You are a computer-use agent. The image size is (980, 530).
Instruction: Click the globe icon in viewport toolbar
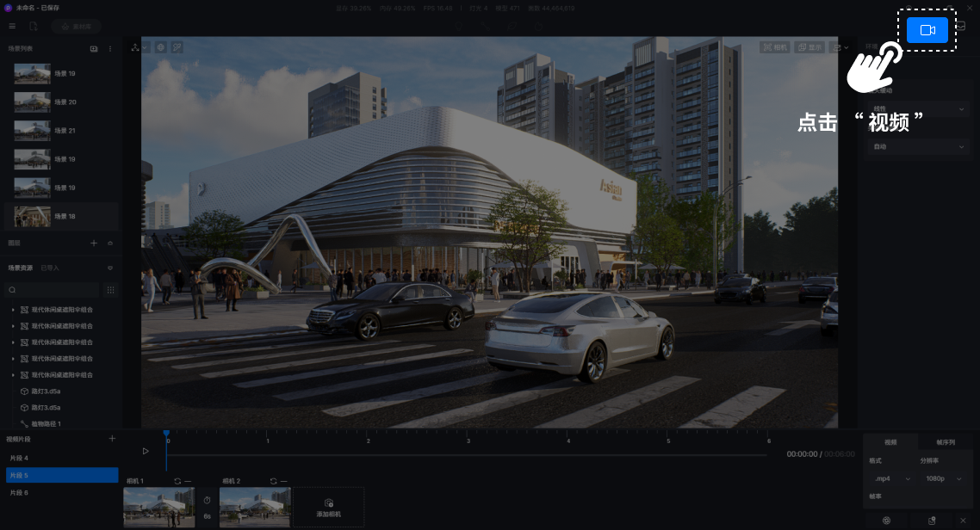click(160, 47)
